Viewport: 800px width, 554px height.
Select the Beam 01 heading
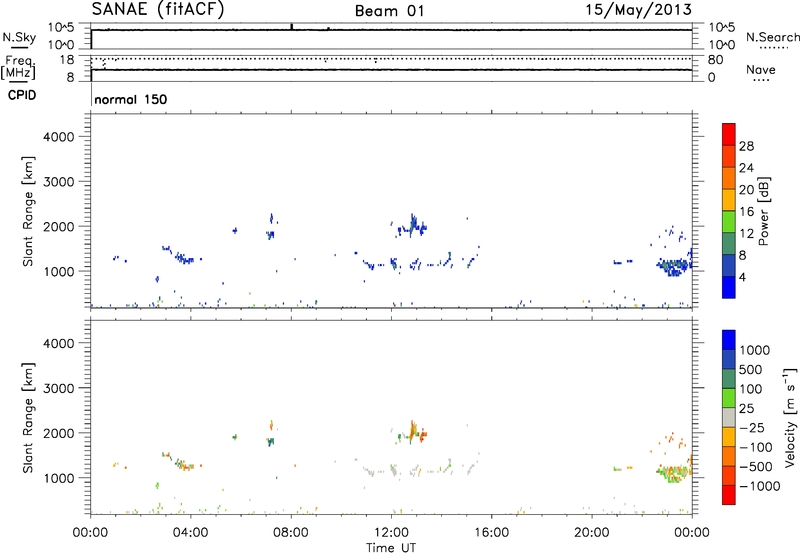point(389,11)
